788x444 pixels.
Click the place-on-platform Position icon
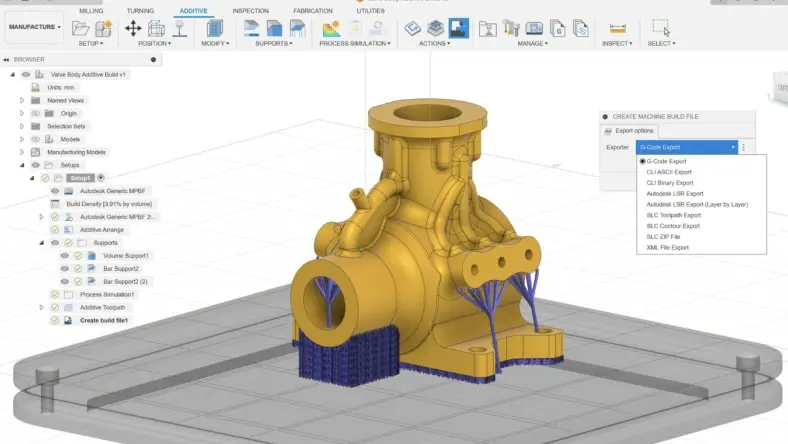(x=179, y=28)
